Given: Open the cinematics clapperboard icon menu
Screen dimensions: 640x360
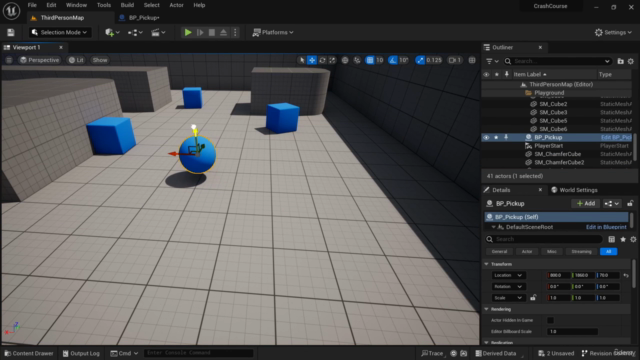Looking at the screenshot, I should [158, 32].
